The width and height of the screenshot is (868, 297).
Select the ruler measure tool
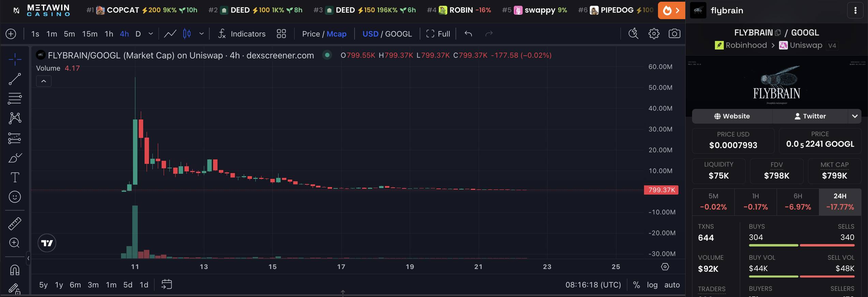15,224
